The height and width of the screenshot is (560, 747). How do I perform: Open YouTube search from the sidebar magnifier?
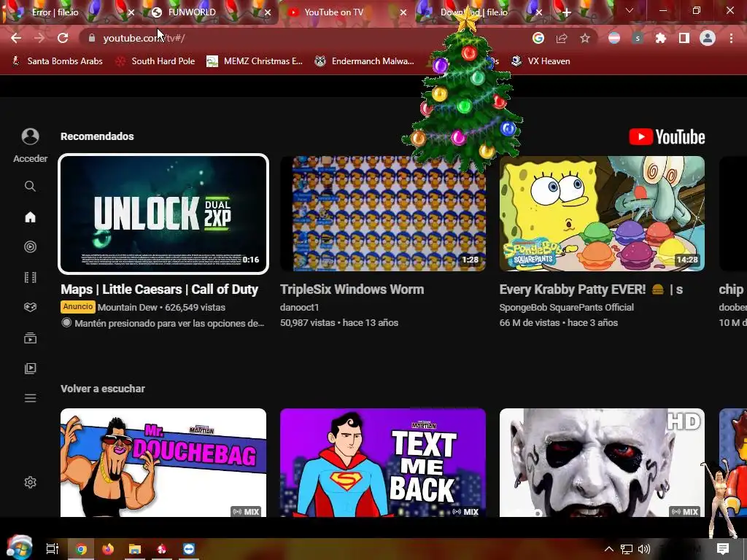point(30,186)
